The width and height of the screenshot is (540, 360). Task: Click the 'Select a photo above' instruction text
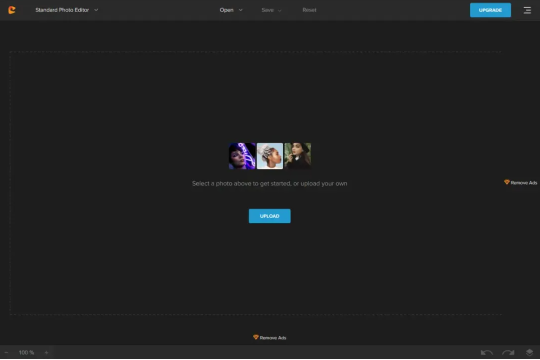tap(270, 184)
